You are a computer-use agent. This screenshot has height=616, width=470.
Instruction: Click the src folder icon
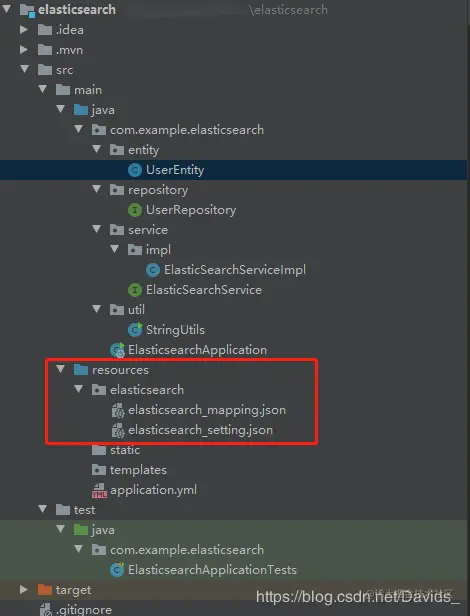[45, 70]
